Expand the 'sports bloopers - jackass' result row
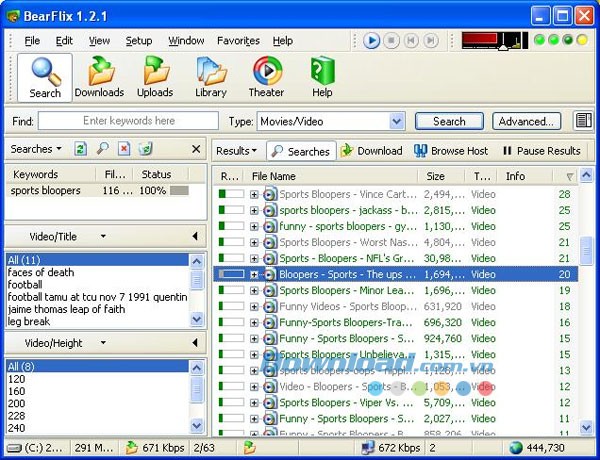 [254, 211]
